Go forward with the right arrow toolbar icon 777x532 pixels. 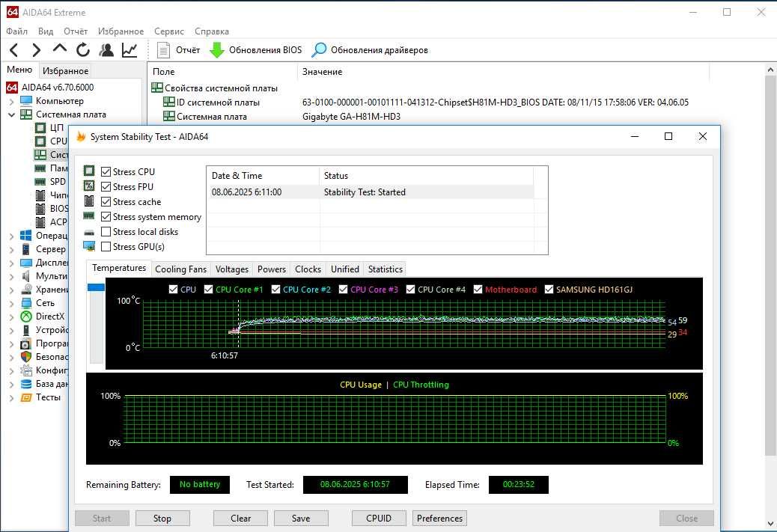pos(36,50)
